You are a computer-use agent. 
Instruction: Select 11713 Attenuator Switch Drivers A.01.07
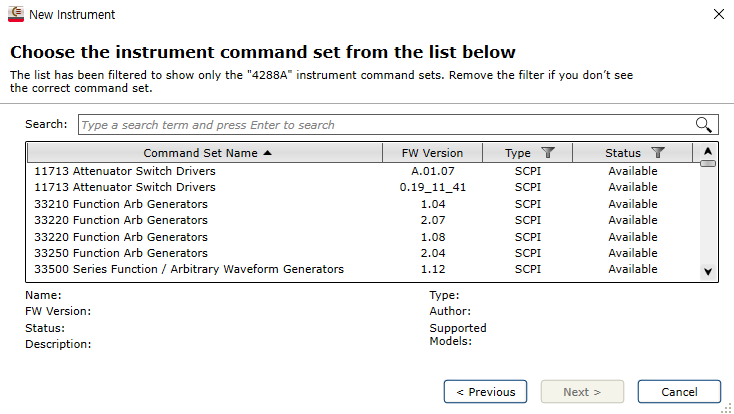[125, 171]
